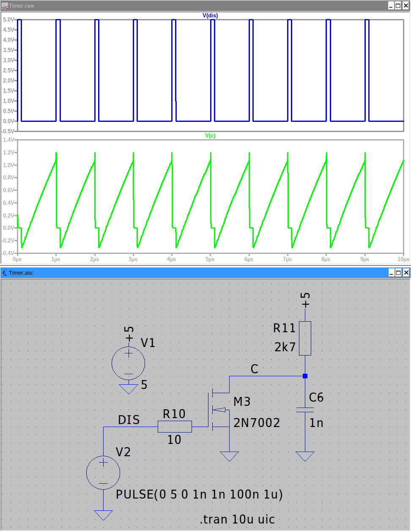Click the .tran 10u uic directive

coord(237,519)
